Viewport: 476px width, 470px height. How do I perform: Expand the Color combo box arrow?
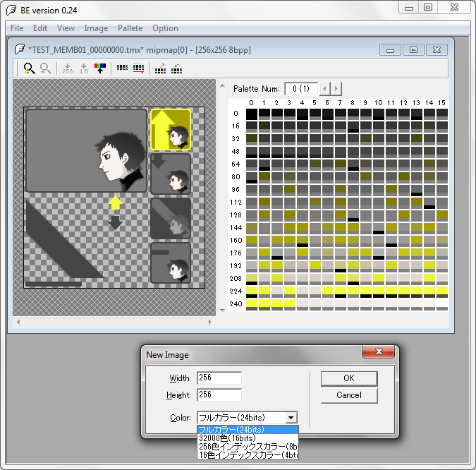tap(291, 418)
